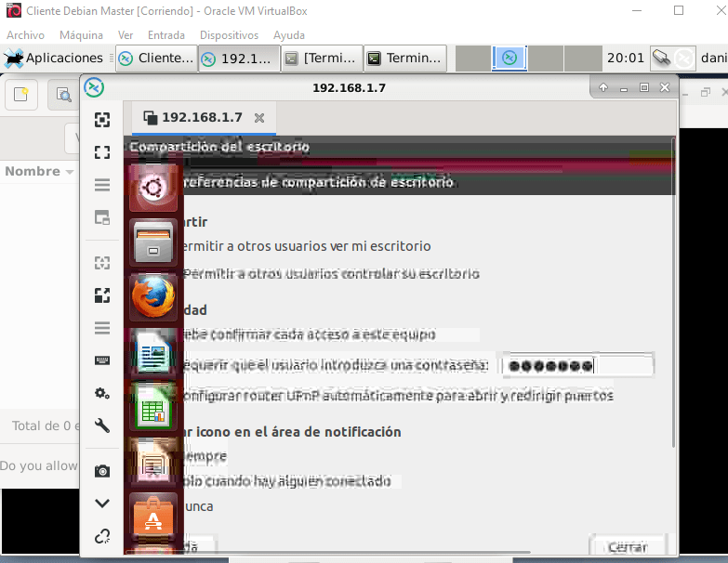Click the disconnect link icon in Remmina sidebar
This screenshot has height=563, width=728.
click(x=102, y=536)
